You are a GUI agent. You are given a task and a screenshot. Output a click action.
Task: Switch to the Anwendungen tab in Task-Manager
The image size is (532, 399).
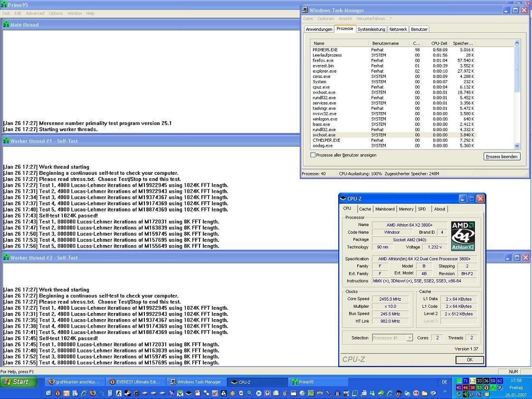319,29
